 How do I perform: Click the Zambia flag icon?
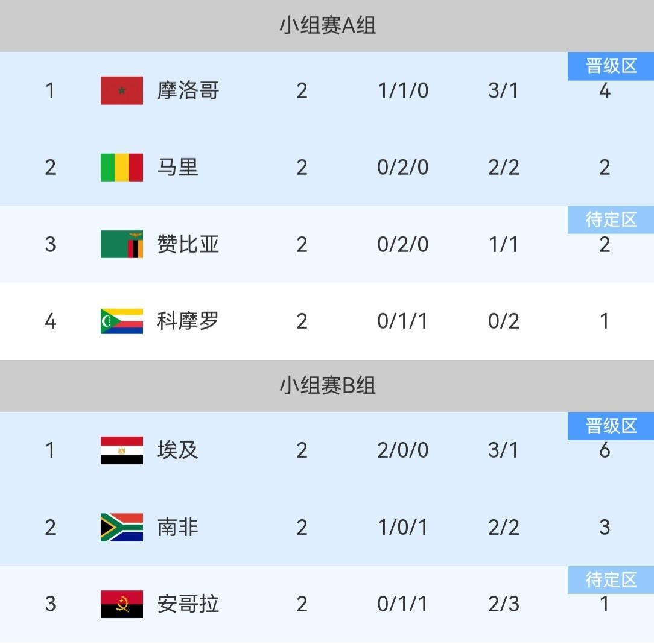tap(122, 244)
